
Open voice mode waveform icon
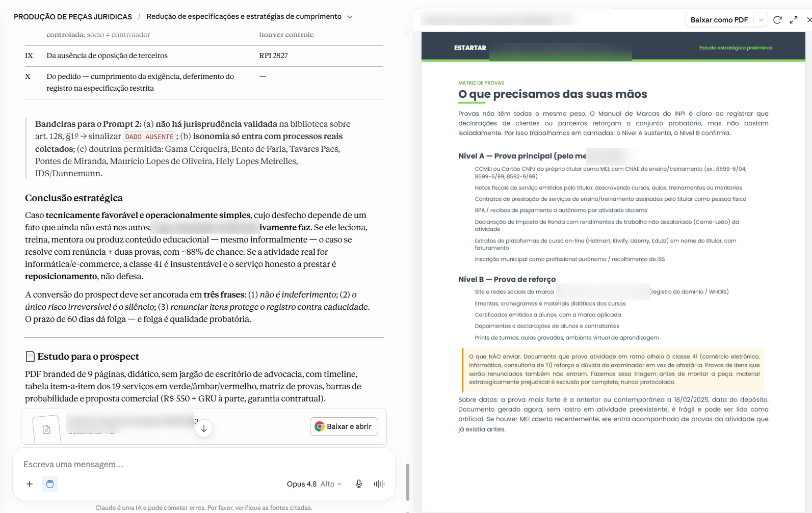[379, 484]
